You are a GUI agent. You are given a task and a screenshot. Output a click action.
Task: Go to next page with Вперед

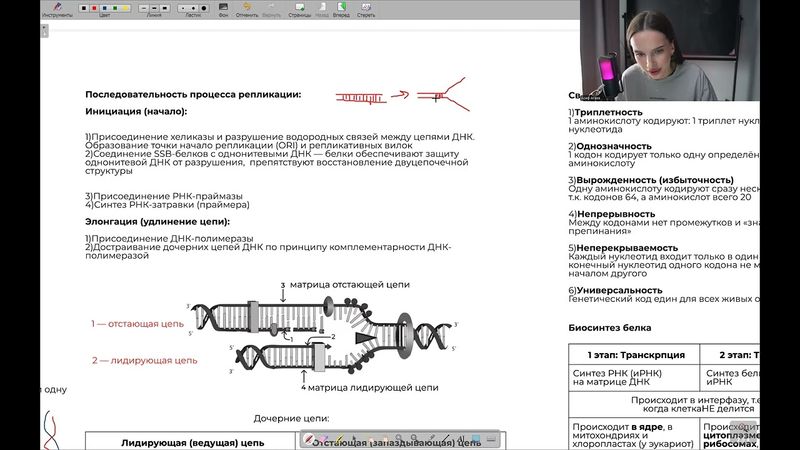[341, 9]
